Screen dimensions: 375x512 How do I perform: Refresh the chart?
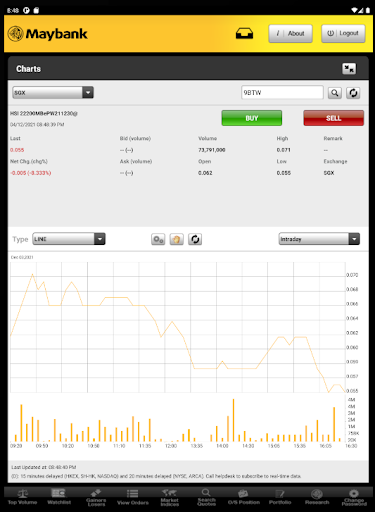[x=195, y=239]
